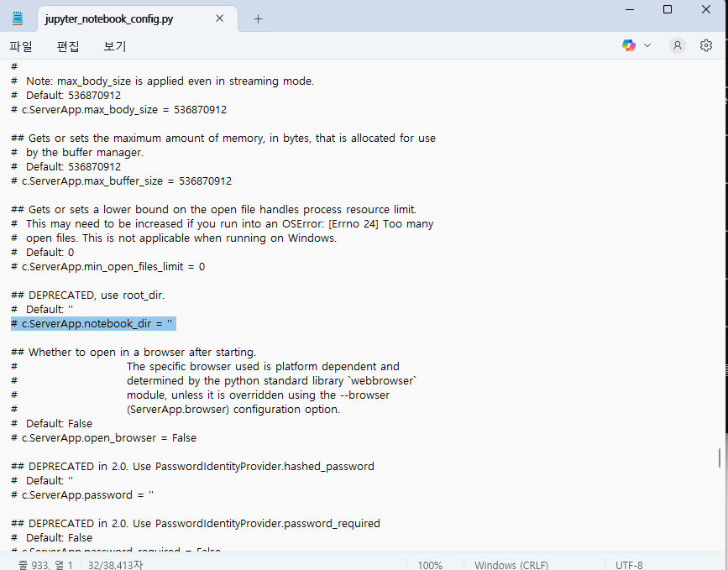This screenshot has width=728, height=570.
Task: Click the line c.ServerApp.max_buffer_size = 536870912
Action: coord(121,181)
